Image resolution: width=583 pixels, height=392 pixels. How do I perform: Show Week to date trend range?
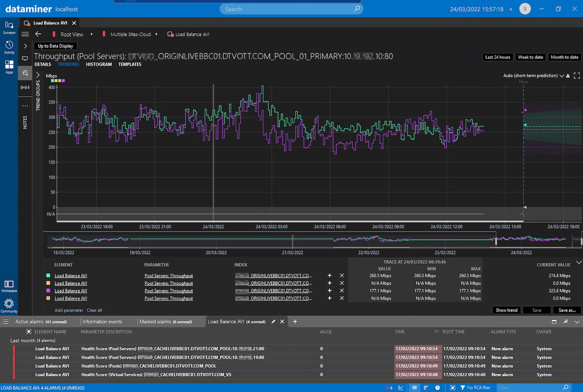[531, 57]
